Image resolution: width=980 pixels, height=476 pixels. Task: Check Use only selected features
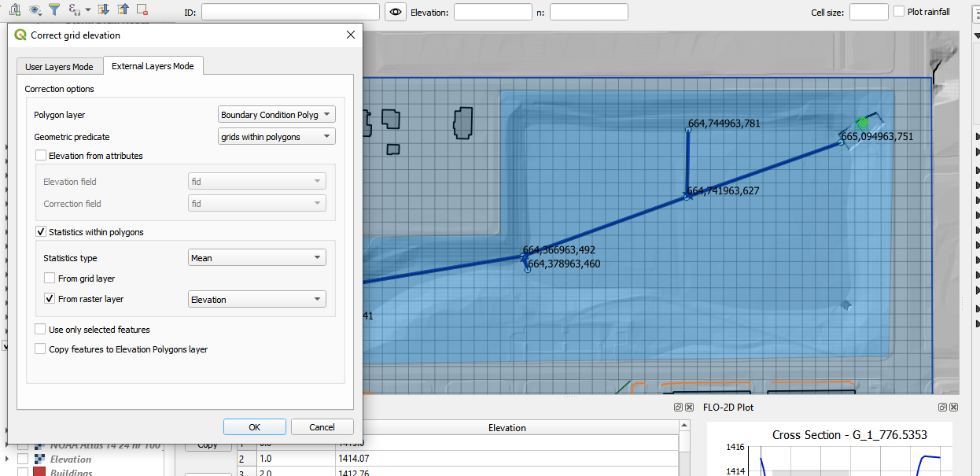[40, 329]
